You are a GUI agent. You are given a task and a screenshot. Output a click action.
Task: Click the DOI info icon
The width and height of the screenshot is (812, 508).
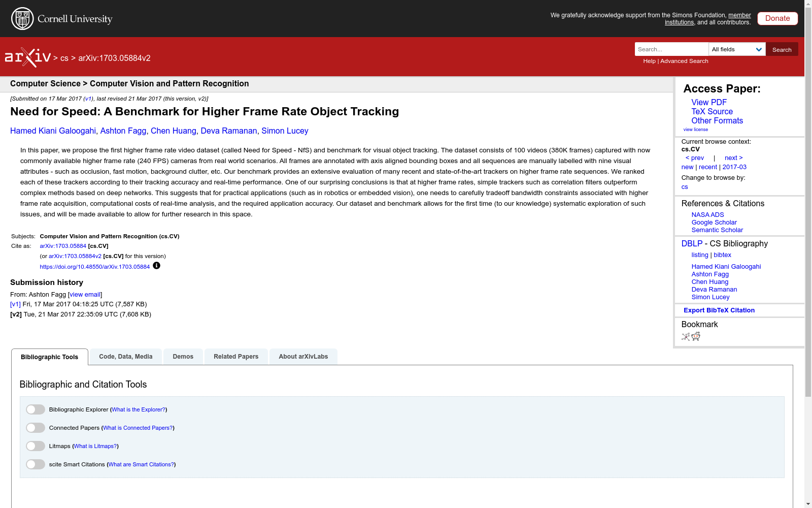click(156, 266)
